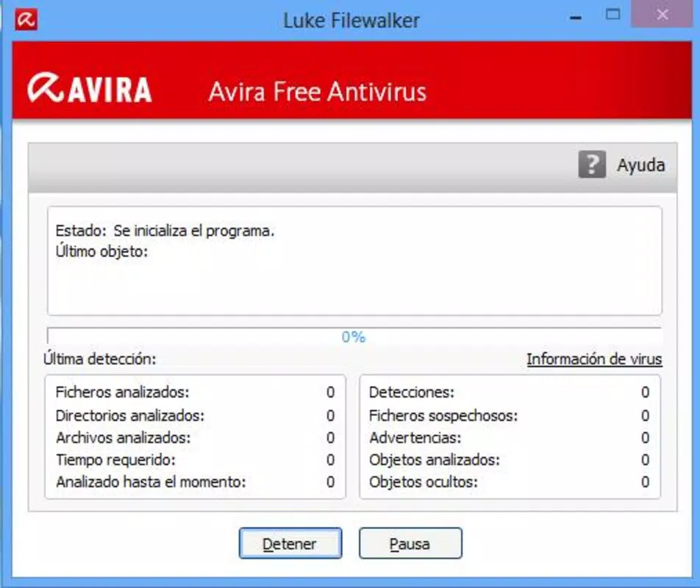700x588 pixels.
Task: Click the Ayuda help label
Action: (x=641, y=165)
